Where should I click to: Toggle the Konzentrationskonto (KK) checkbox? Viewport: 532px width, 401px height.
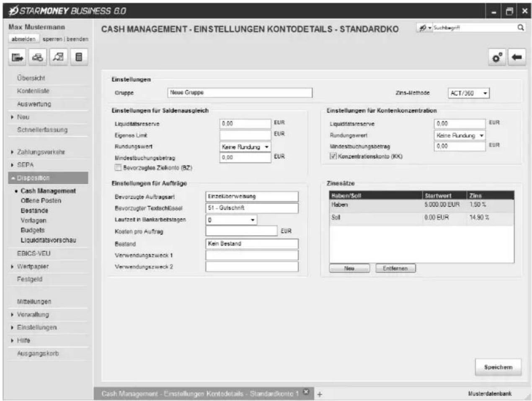pyautogui.click(x=333, y=156)
